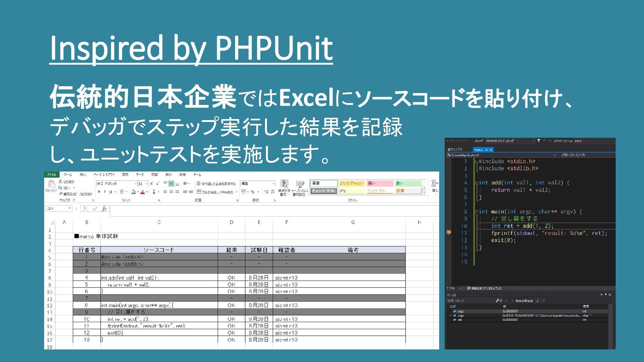Toggle middle vertical alignment button
Image resolution: width=644 pixels, height=362 pixels.
click(x=171, y=183)
